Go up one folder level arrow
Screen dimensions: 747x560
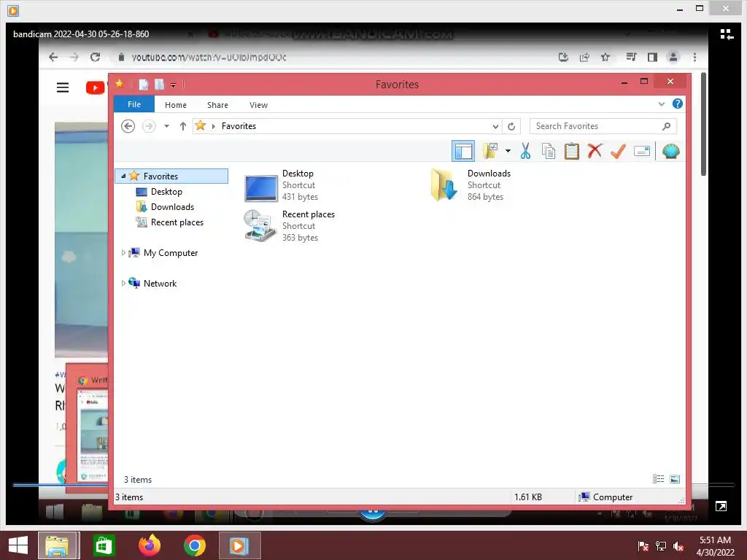183,126
